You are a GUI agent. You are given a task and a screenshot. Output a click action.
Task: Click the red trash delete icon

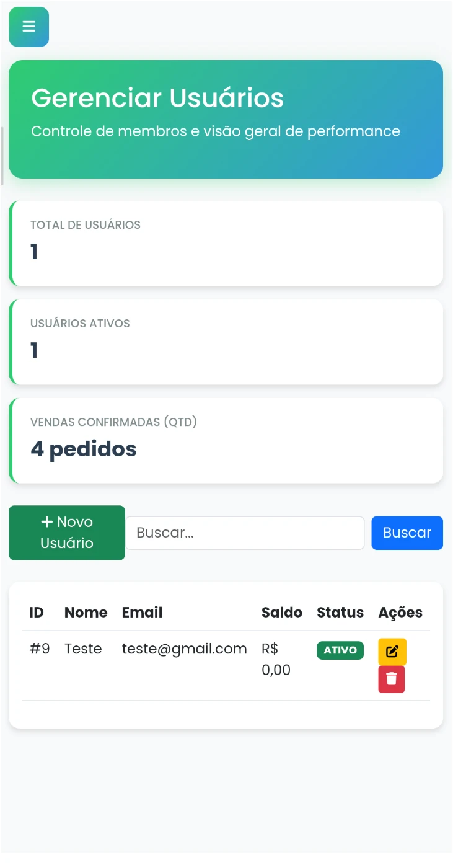(x=392, y=680)
